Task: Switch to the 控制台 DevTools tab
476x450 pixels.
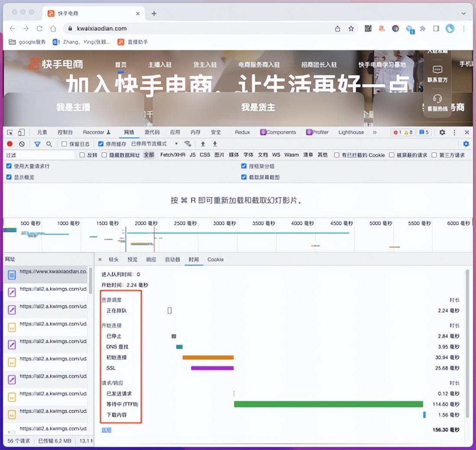Action: coord(65,132)
